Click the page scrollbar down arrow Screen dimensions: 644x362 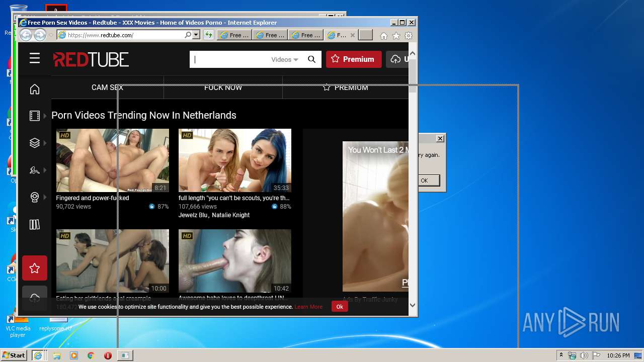[413, 305]
